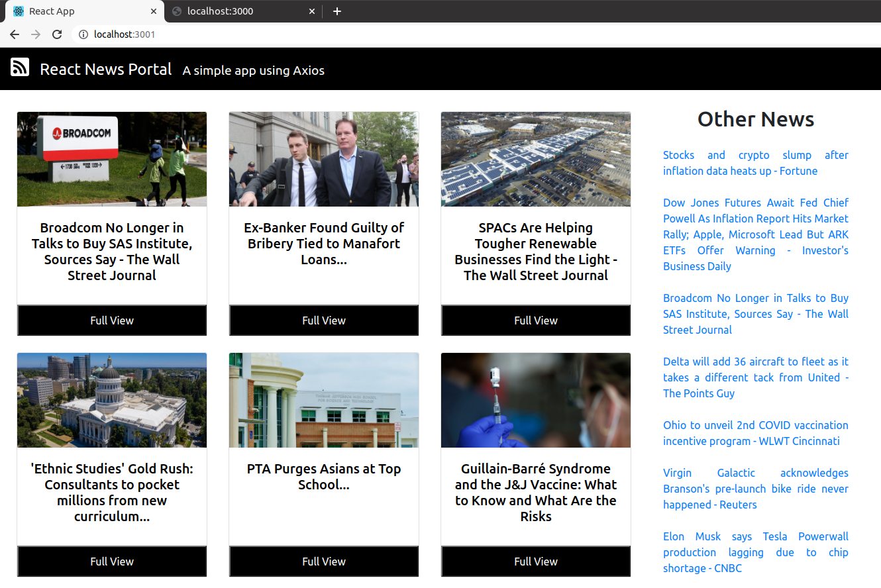Click the vaccine syringe thumbnail image
This screenshot has width=881, height=588.
tap(536, 400)
